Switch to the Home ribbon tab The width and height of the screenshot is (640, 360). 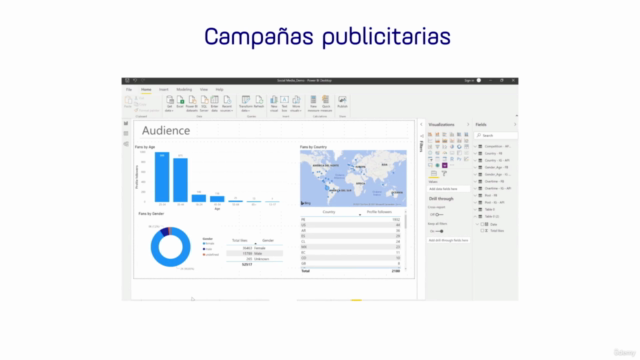(146, 89)
